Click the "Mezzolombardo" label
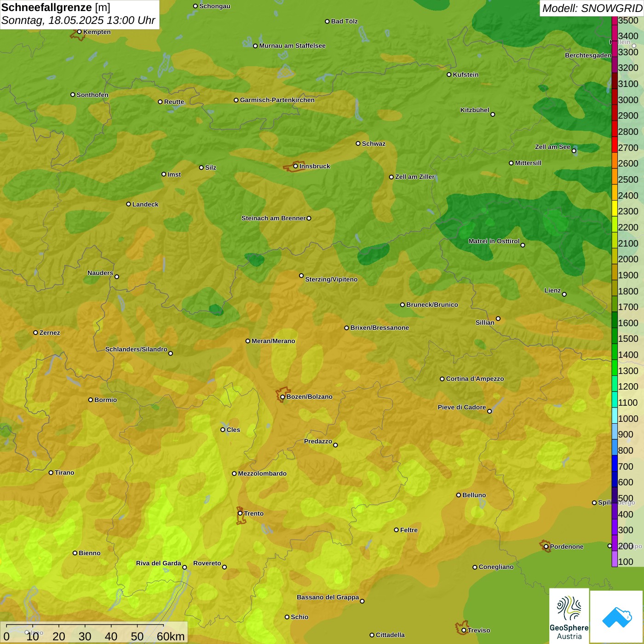 tap(262, 473)
